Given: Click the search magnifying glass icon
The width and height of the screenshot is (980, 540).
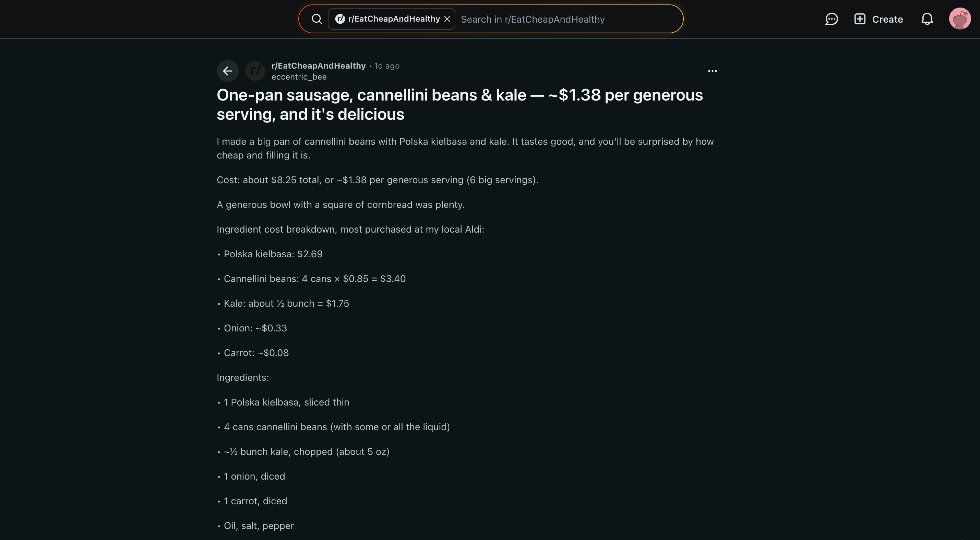Looking at the screenshot, I should (x=316, y=19).
